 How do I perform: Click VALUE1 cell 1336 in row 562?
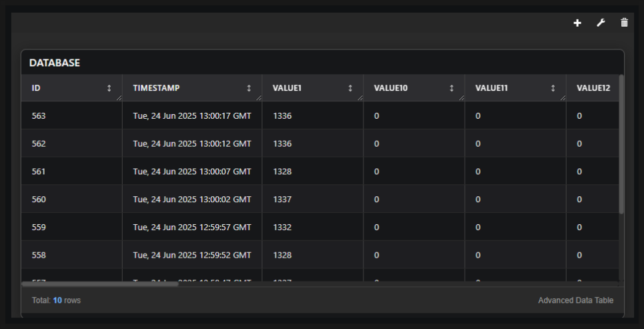point(313,143)
